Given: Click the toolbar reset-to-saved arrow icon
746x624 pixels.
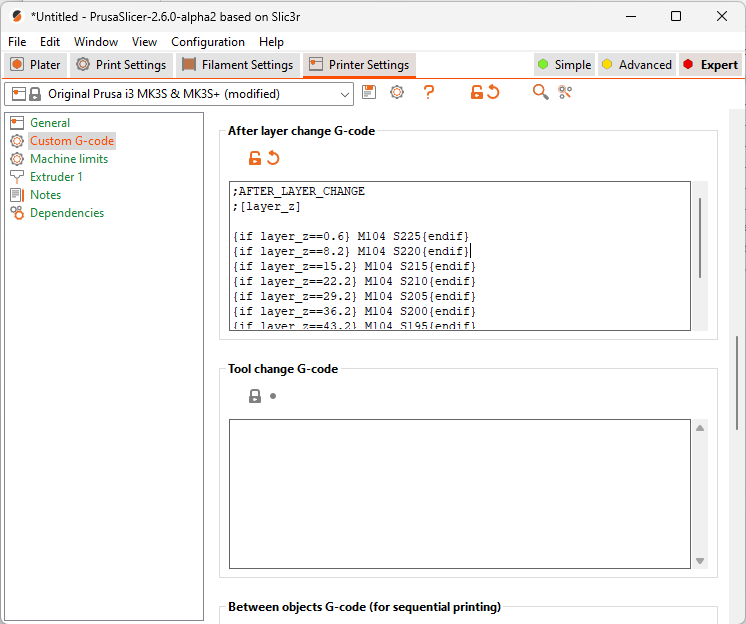Looking at the screenshot, I should (493, 92).
